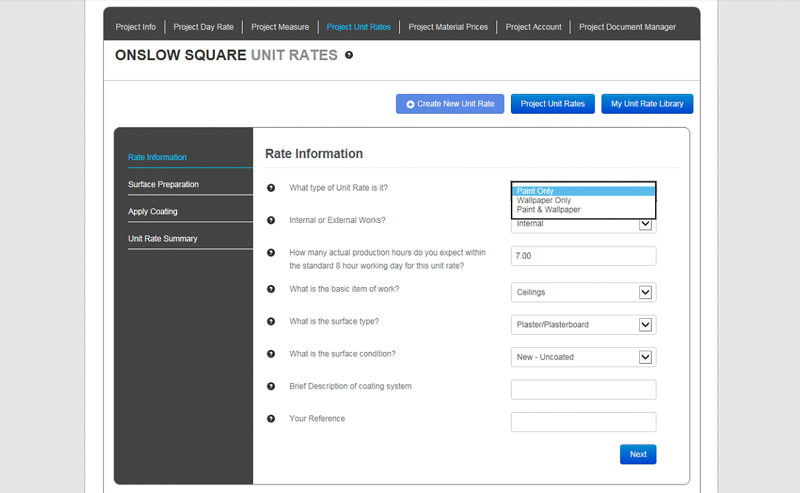Choose Paint Only from the dropdown list

[583, 191]
